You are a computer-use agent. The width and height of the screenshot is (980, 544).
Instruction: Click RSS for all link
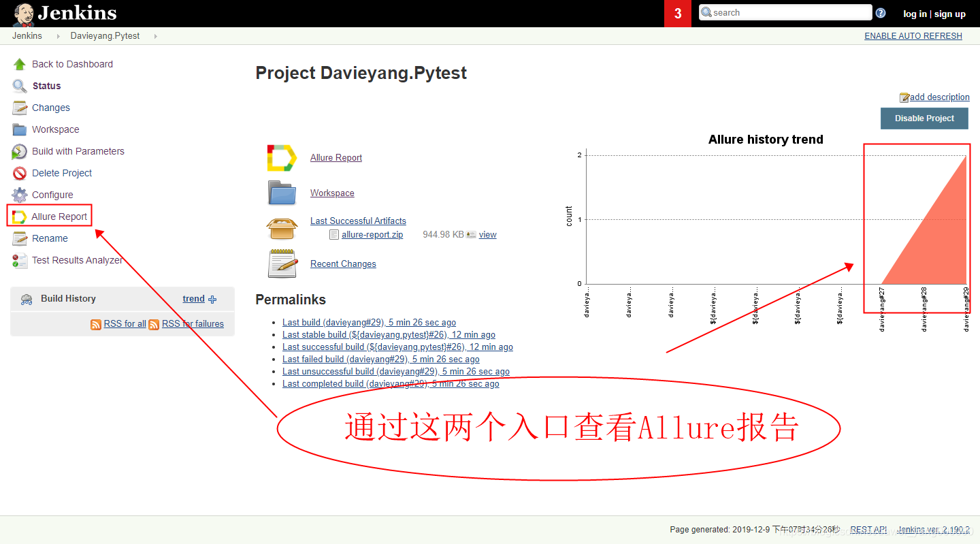[125, 324]
